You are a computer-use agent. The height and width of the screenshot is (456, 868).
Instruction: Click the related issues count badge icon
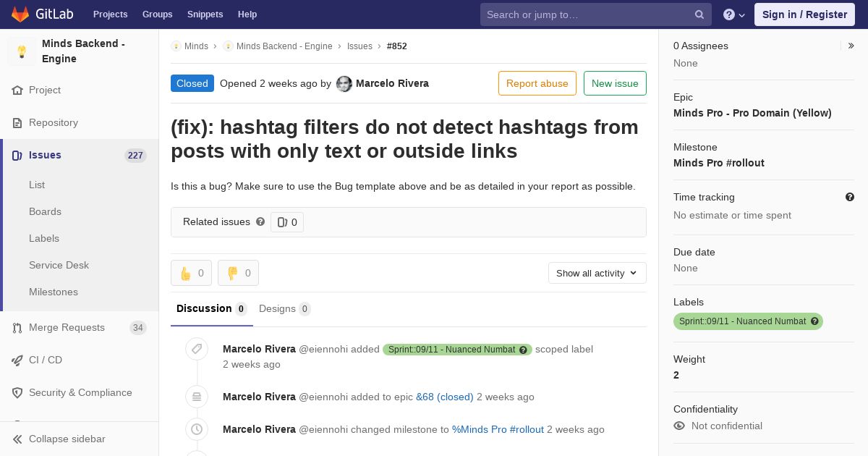tap(282, 222)
